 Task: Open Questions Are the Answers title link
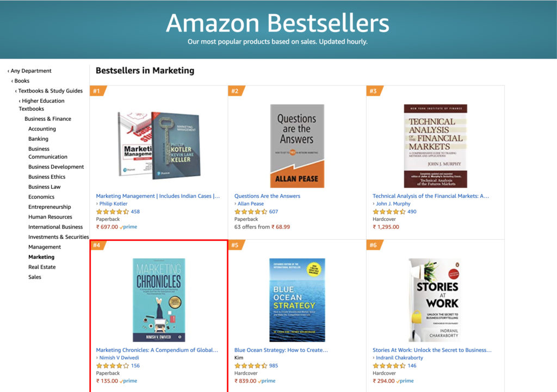[x=267, y=196]
